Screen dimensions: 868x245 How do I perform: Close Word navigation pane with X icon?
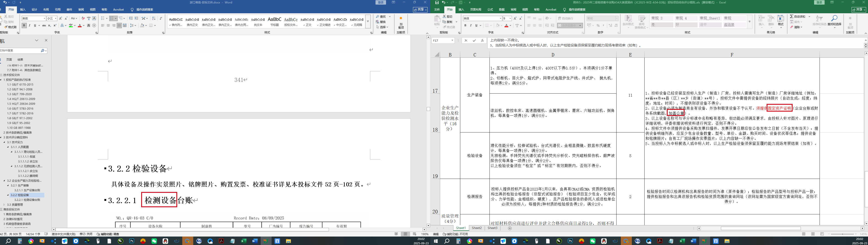[46, 40]
